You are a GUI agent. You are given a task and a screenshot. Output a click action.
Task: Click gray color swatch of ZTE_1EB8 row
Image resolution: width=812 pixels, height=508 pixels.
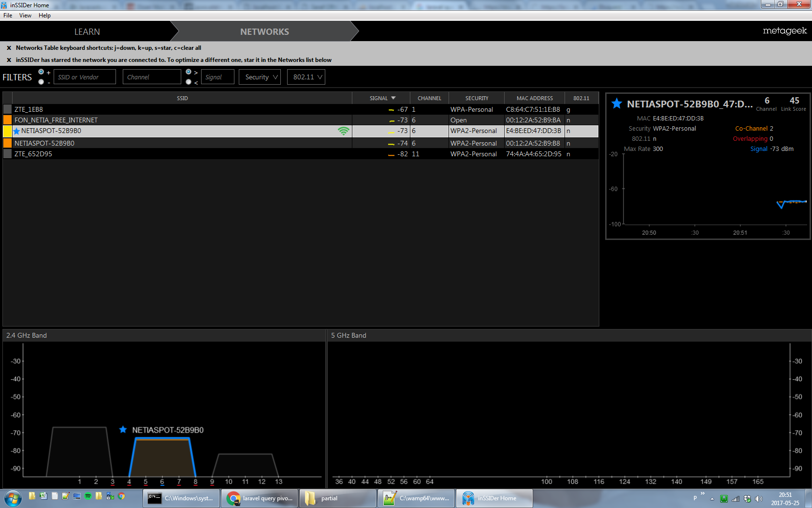(7, 109)
